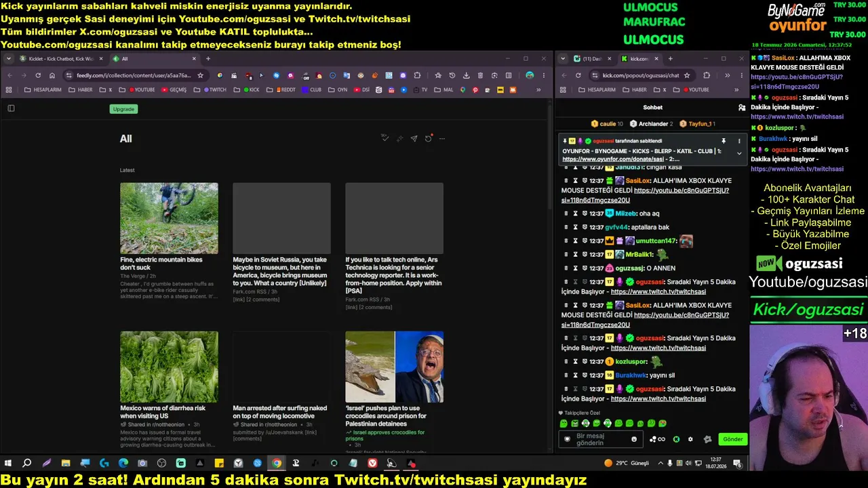Screen dimensions: 868x488
Task: Open the Feedly sparkle AI icon
Action: (399, 138)
